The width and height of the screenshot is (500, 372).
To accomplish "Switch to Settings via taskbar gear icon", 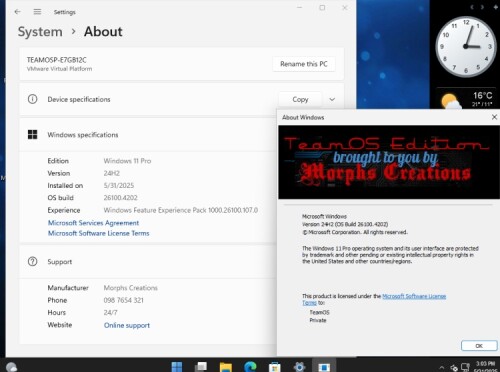I will tap(299, 366).
